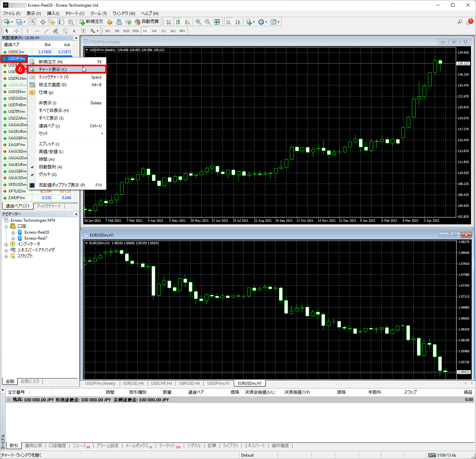
Task: Toggle the 自動整列 checked option
Action: click(50, 167)
